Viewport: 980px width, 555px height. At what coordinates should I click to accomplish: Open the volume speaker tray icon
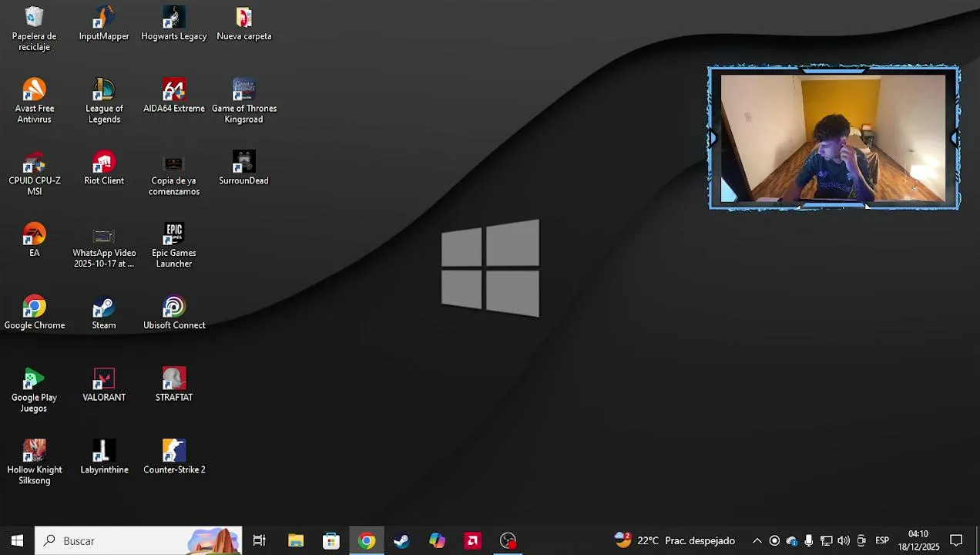tap(844, 540)
